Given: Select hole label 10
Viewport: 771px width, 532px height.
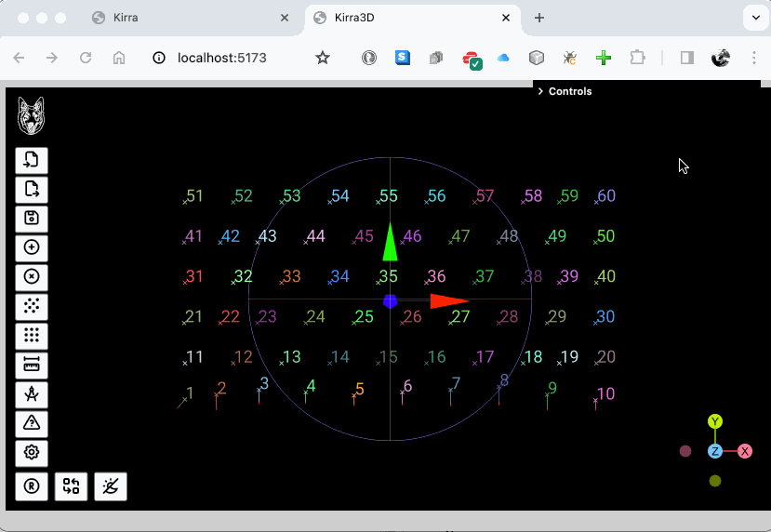Looking at the screenshot, I should [605, 393].
